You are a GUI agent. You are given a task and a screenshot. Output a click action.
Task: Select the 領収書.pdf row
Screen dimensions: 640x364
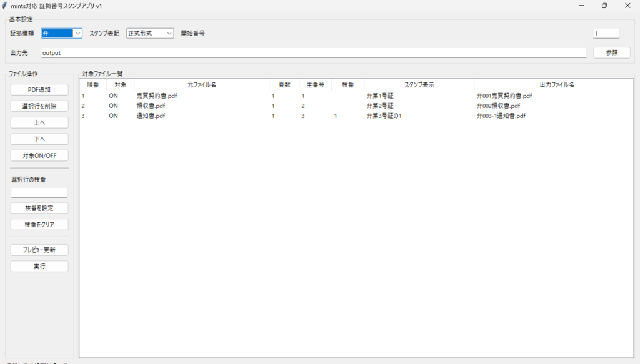(150, 106)
